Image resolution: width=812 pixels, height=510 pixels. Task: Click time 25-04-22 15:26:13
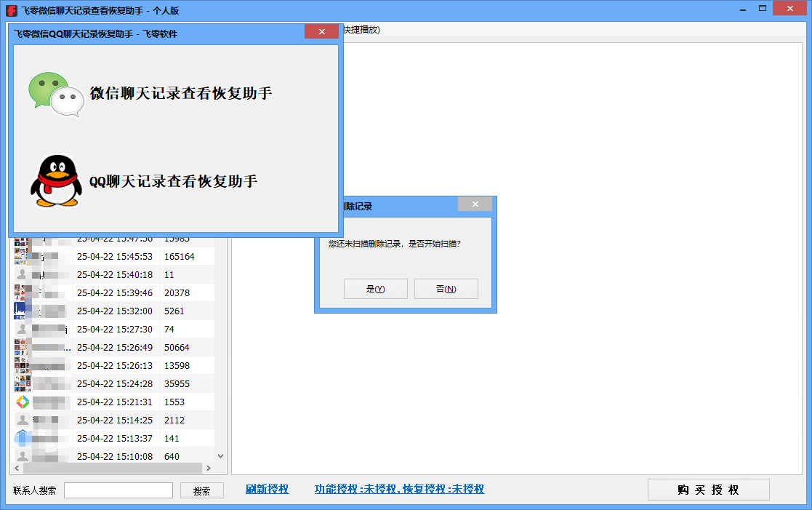coord(115,365)
